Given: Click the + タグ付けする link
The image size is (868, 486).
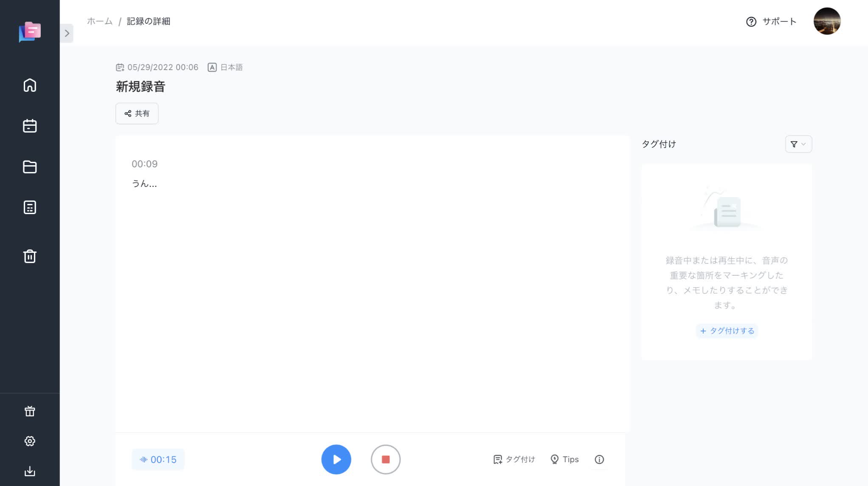Looking at the screenshot, I should (727, 331).
